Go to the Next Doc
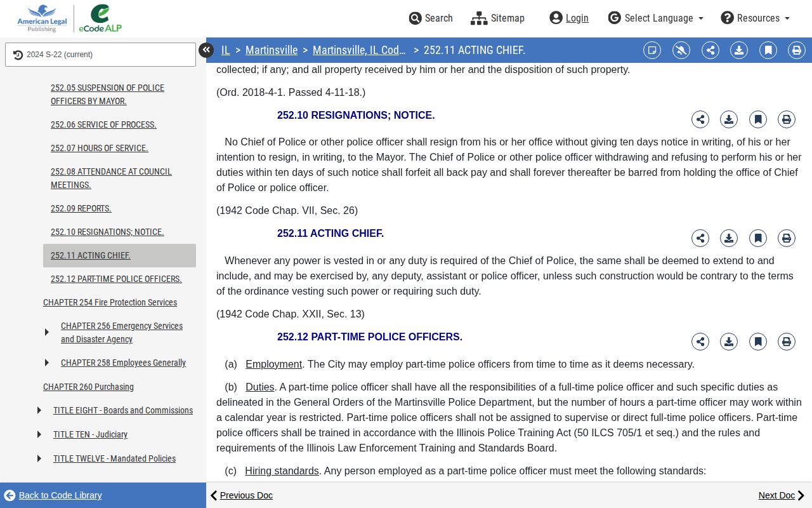812x508 pixels. pos(782,495)
